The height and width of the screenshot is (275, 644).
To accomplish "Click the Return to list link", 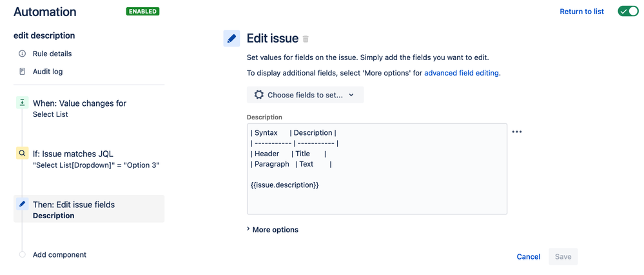I will (581, 12).
